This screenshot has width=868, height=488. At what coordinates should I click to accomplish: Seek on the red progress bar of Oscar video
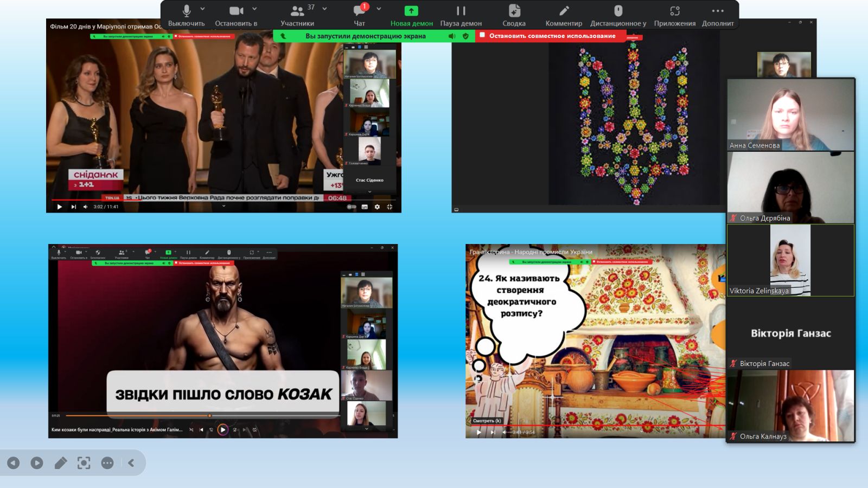[224, 200]
